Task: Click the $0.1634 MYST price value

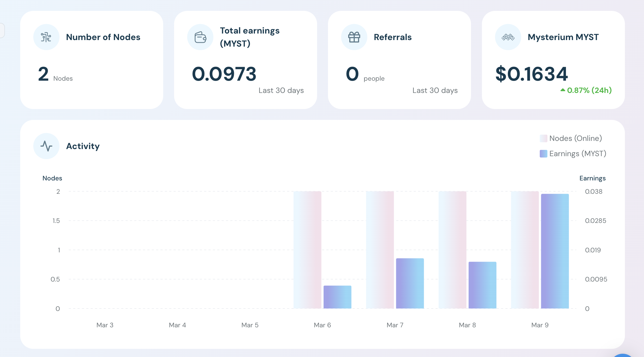Action: tap(532, 74)
